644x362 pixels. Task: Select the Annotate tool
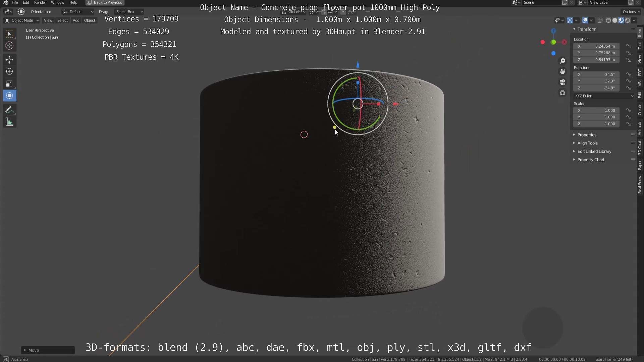9,110
